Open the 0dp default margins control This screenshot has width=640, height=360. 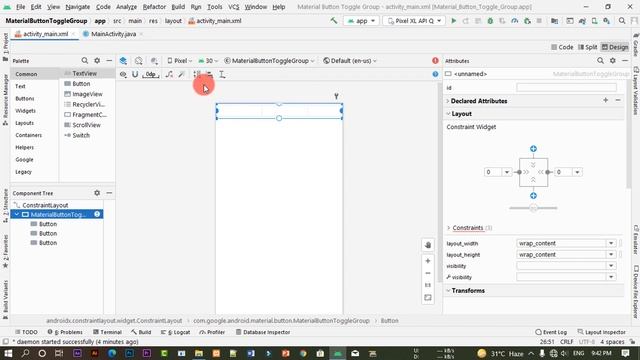click(151, 74)
